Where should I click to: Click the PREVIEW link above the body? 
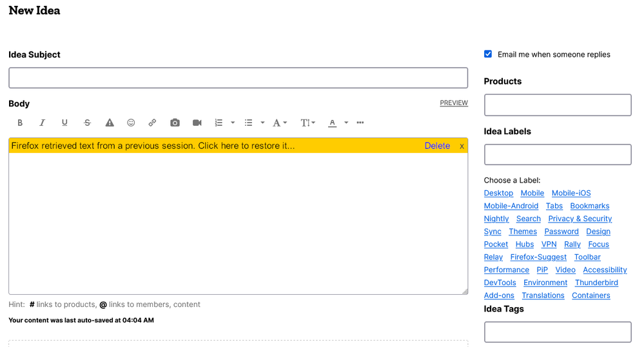(x=454, y=103)
